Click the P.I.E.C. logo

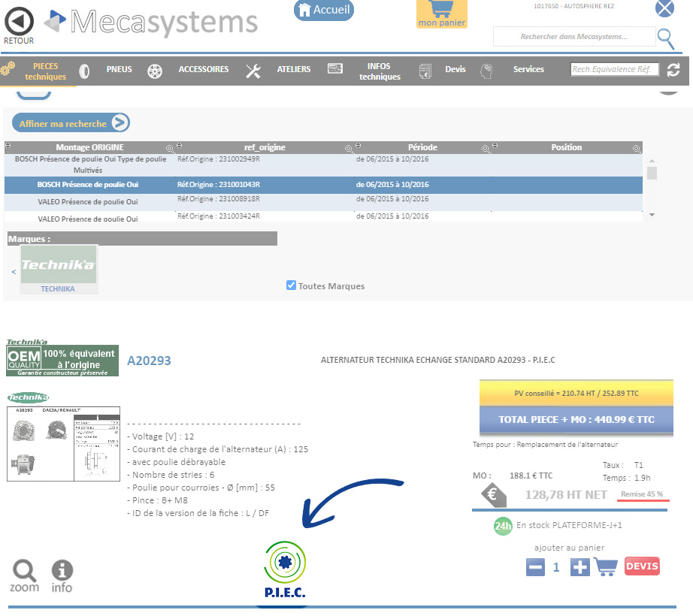click(285, 569)
